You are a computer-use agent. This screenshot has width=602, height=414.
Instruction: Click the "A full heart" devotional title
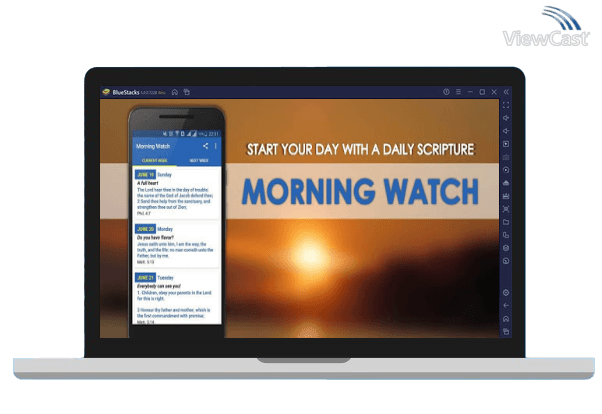(x=147, y=183)
